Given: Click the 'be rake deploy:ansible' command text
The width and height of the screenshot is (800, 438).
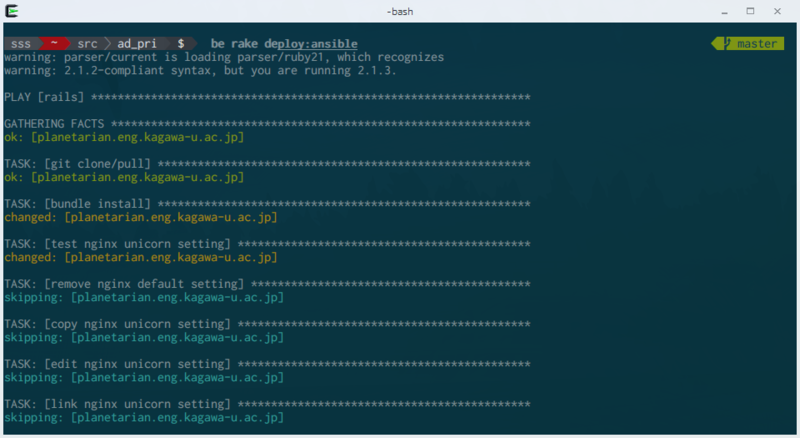Looking at the screenshot, I should [x=284, y=44].
